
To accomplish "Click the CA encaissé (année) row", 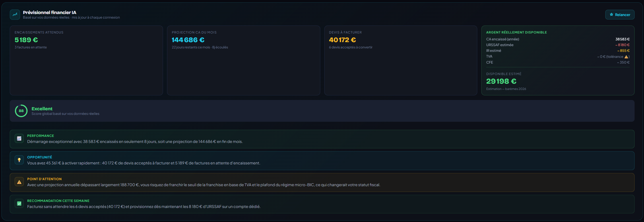I will 558,39.
